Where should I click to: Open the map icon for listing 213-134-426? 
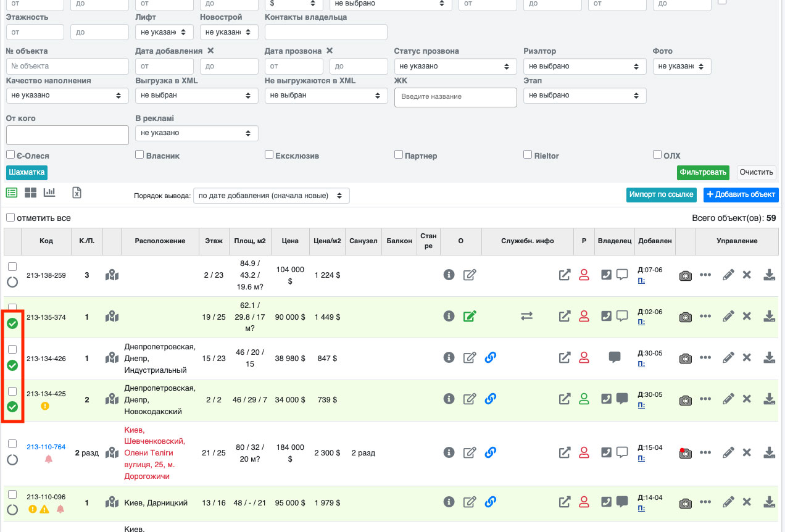112,358
